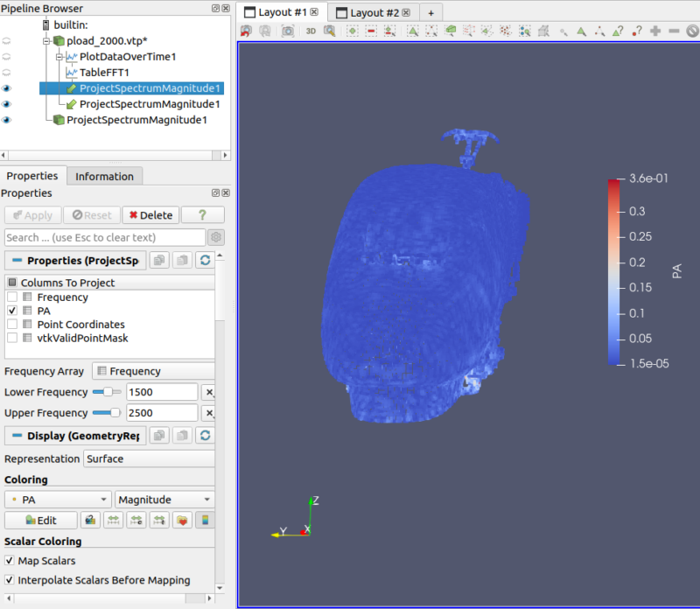700x609 pixels.
Task: Click the Rescale to data range icon
Action: pyautogui.click(x=112, y=519)
